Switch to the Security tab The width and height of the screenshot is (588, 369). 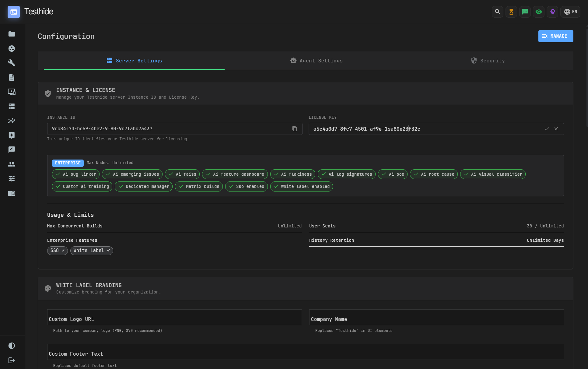[x=488, y=61]
